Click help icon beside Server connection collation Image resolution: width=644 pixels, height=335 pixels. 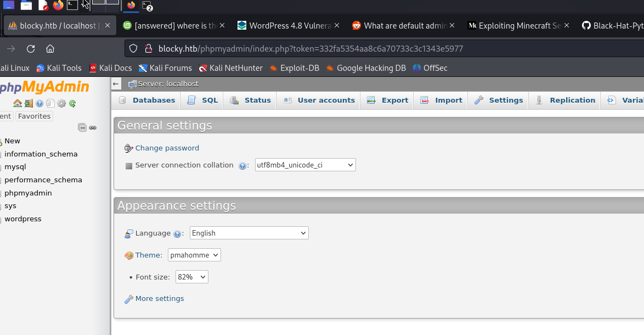pos(242,165)
